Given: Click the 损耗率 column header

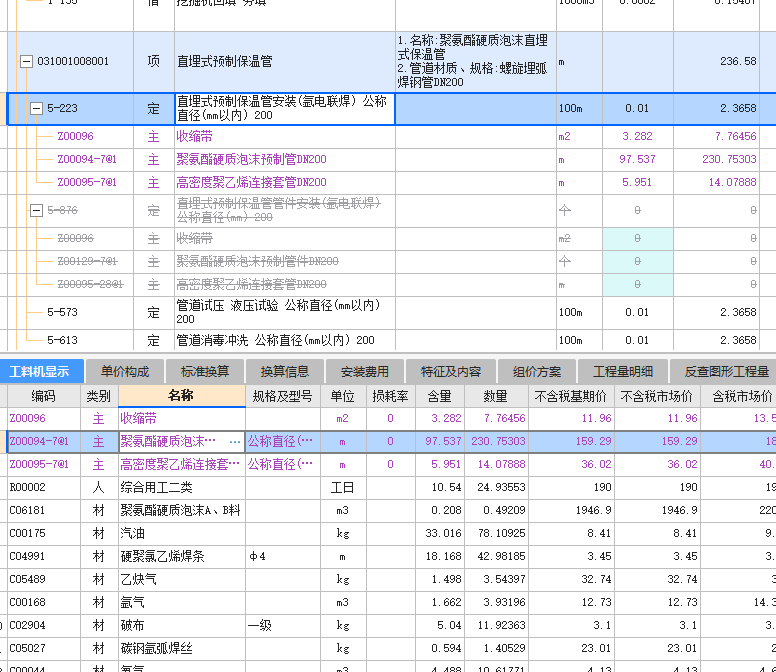Looking at the screenshot, I should coord(390,396).
